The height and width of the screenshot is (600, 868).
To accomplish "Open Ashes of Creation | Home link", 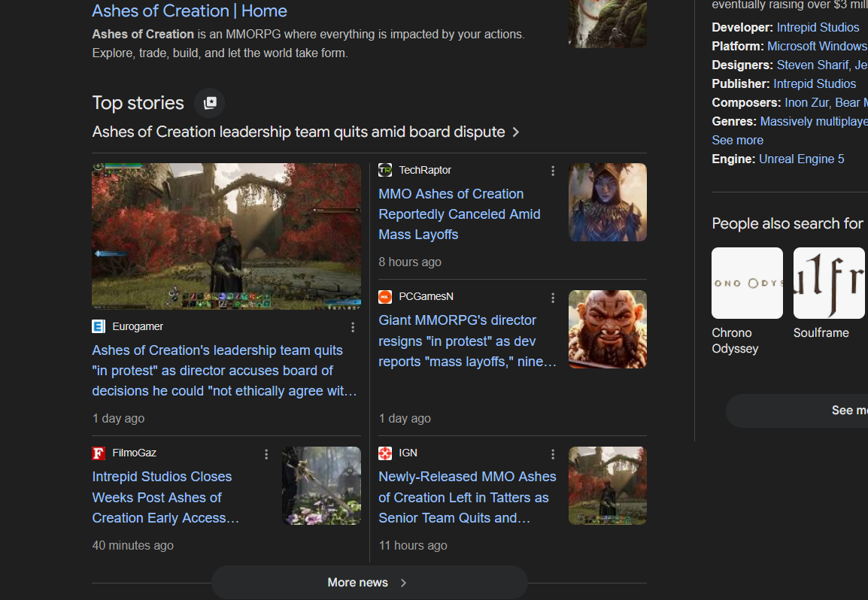I will point(190,11).
